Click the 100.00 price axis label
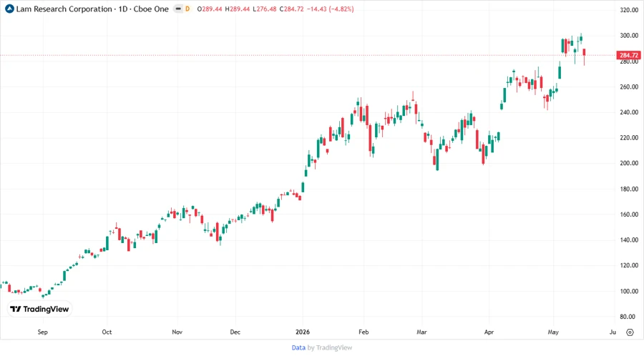This screenshot has width=644, height=356. [629, 291]
